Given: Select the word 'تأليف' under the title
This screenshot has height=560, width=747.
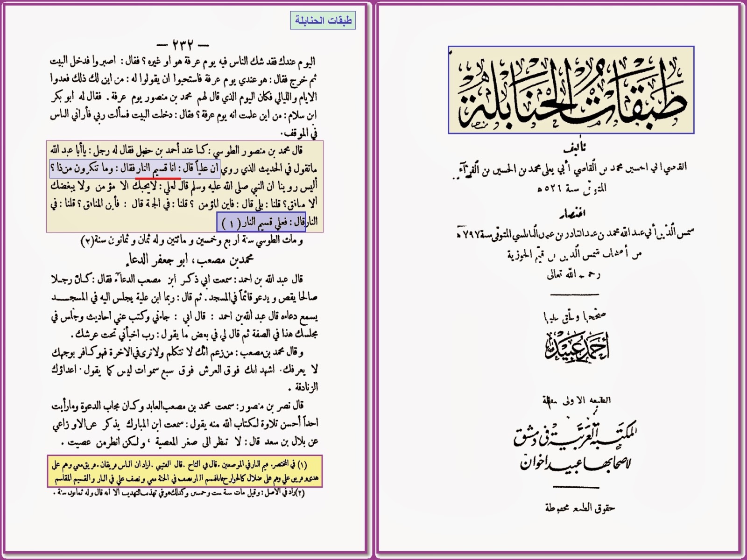Looking at the screenshot, I should [575, 148].
